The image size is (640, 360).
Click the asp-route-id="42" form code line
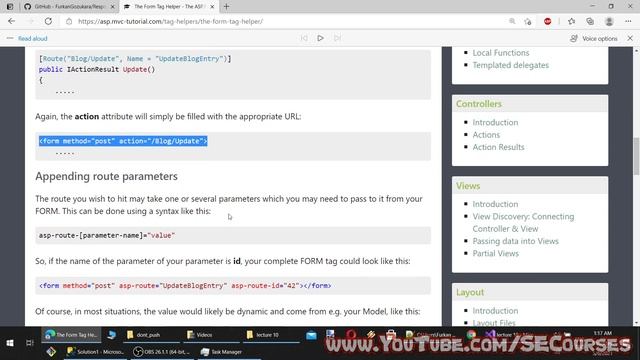(185, 286)
